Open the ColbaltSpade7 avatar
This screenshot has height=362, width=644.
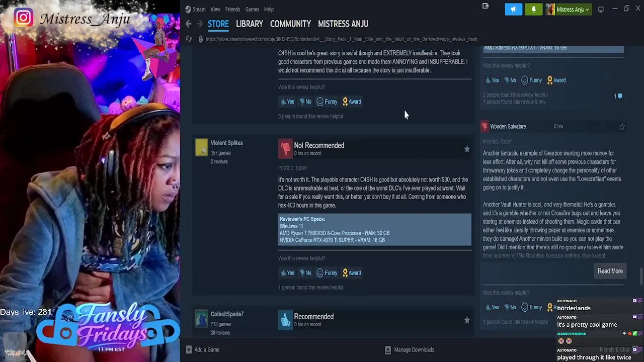[201, 319]
